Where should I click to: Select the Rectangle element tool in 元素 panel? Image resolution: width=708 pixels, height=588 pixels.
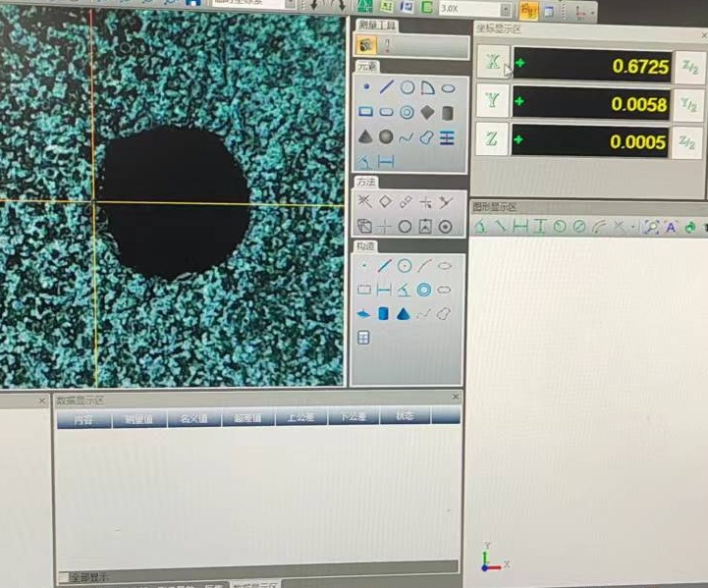365,113
